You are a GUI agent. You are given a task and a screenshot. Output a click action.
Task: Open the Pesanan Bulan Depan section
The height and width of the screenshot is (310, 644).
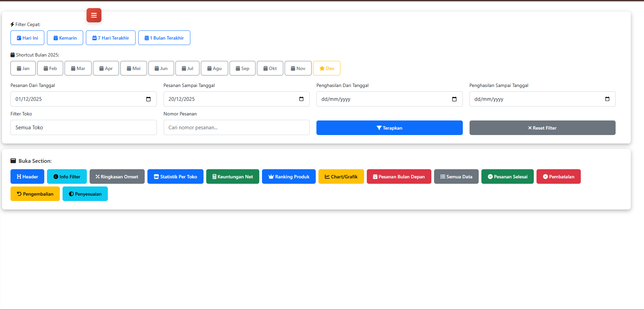pyautogui.click(x=399, y=177)
